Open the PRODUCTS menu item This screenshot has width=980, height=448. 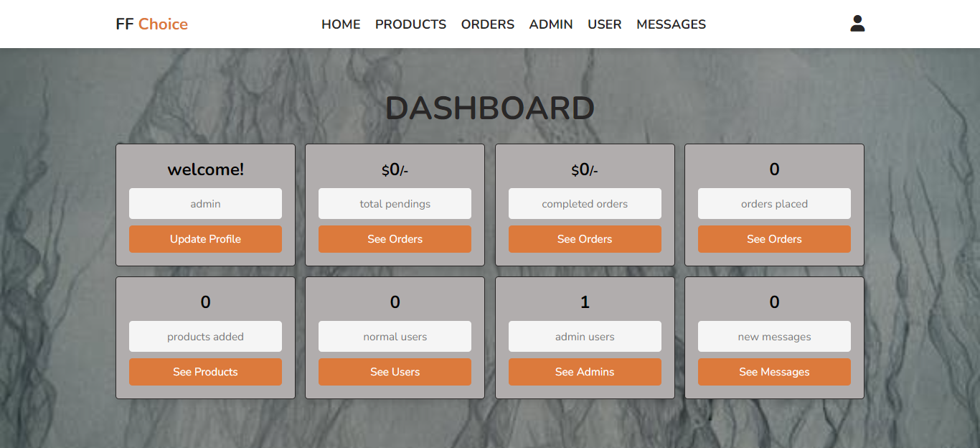tap(410, 24)
